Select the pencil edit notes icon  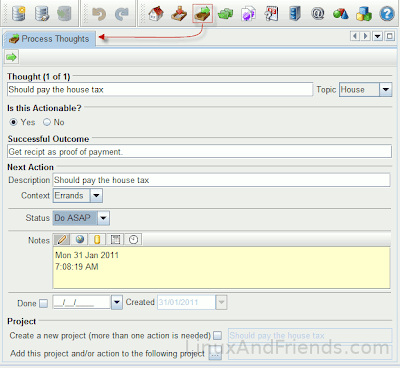tap(62, 239)
